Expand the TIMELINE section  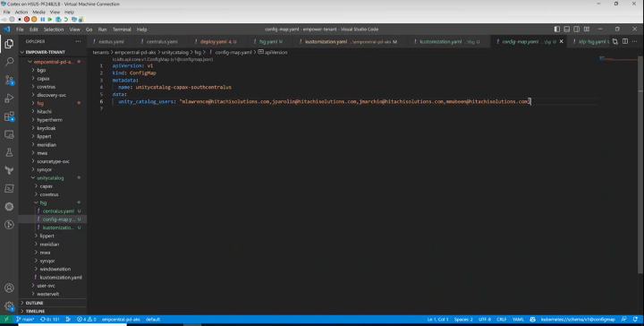pyautogui.click(x=53, y=311)
